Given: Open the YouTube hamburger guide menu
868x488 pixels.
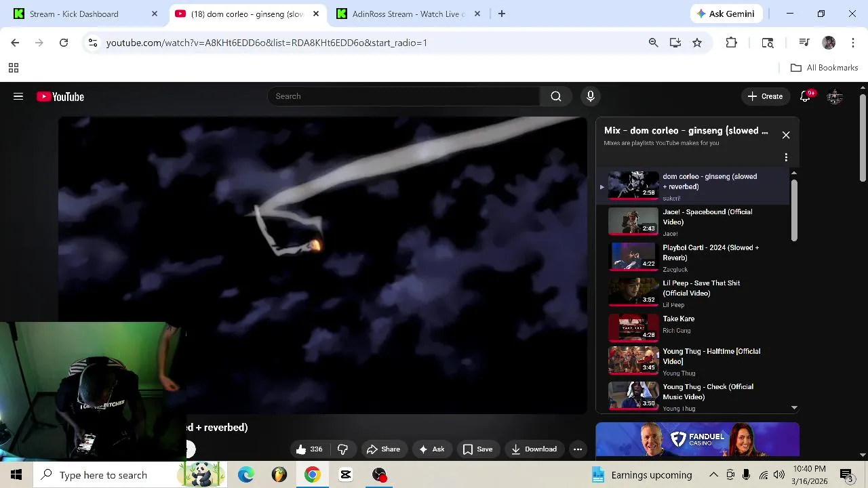Looking at the screenshot, I should [18, 96].
